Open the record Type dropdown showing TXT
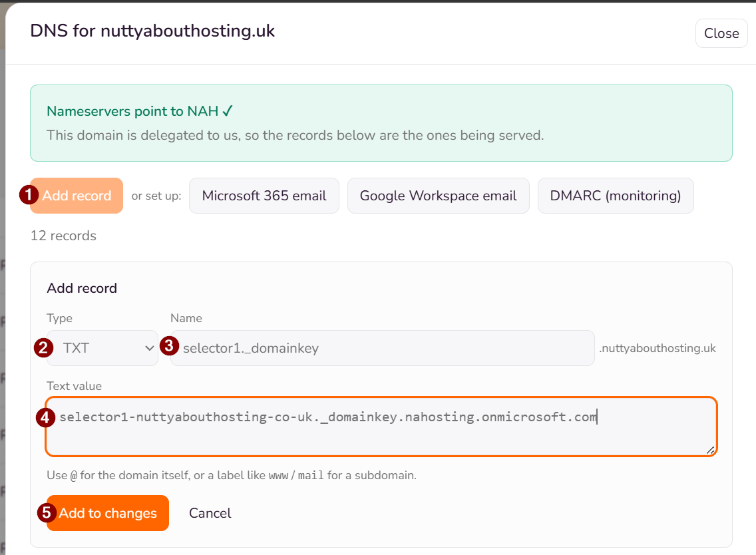 (x=102, y=348)
